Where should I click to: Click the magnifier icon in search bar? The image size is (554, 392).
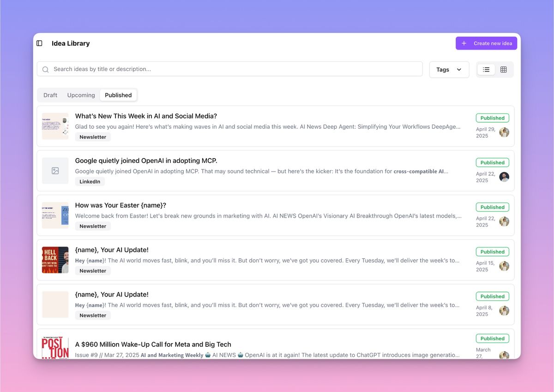tap(45, 70)
